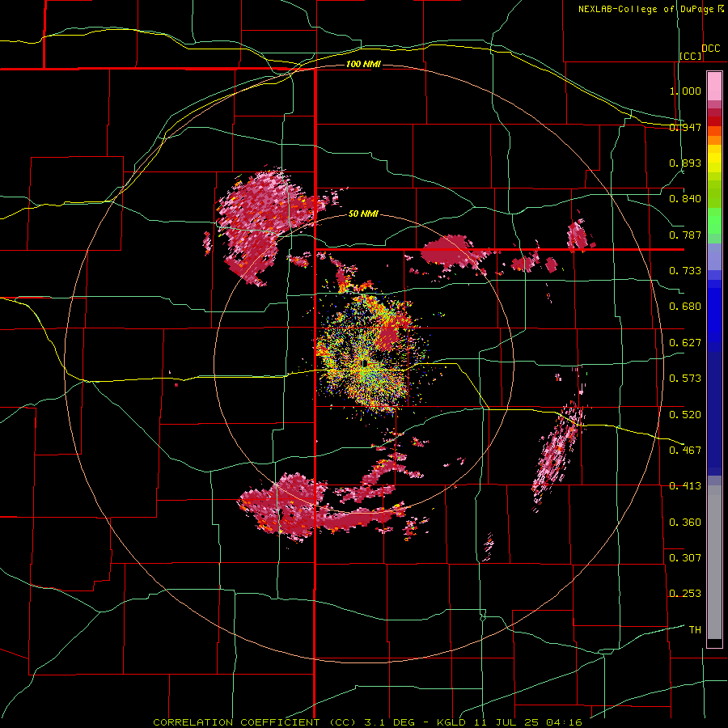The height and width of the screenshot is (728, 728).
Task: Click the 0.680 scale value
Action: click(685, 307)
